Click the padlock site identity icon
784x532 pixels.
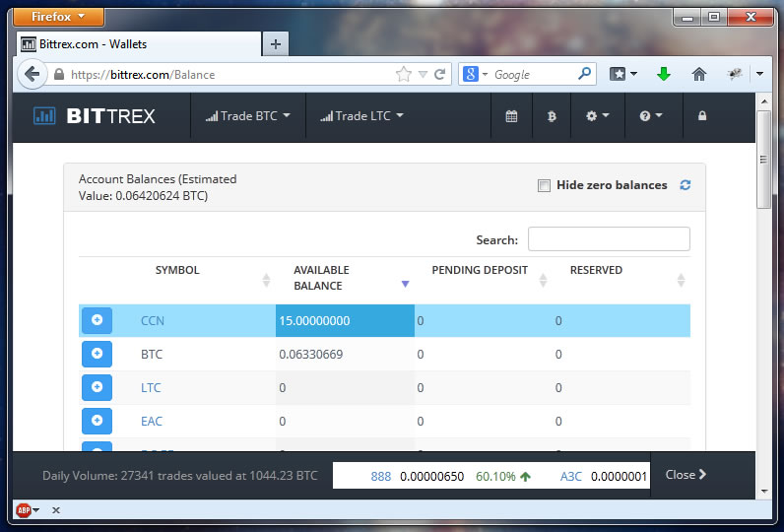[x=59, y=75]
